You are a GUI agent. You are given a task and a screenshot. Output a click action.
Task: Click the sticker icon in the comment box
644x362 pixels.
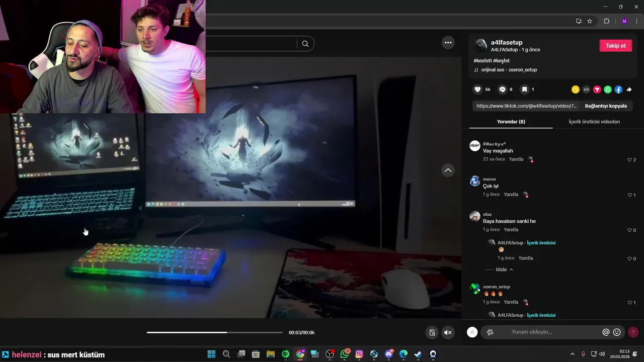pos(490,332)
